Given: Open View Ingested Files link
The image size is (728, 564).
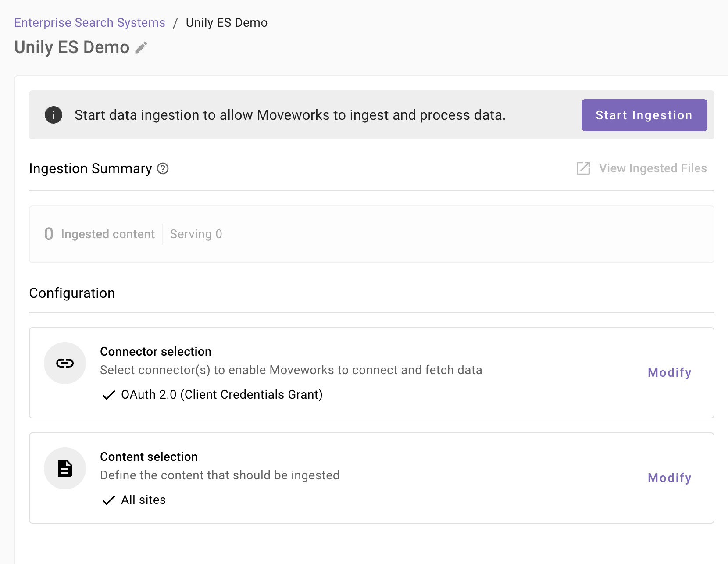Looking at the screenshot, I should (x=653, y=168).
